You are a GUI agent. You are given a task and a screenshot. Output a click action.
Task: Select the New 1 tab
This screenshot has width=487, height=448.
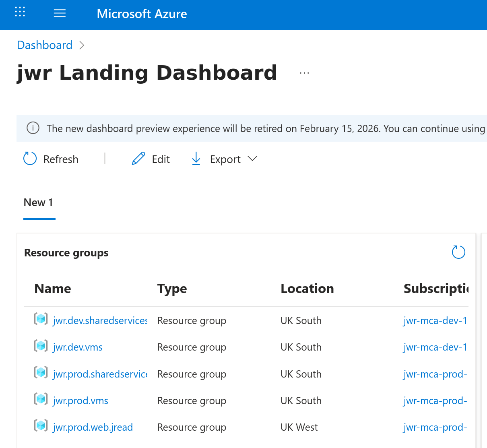(39, 202)
